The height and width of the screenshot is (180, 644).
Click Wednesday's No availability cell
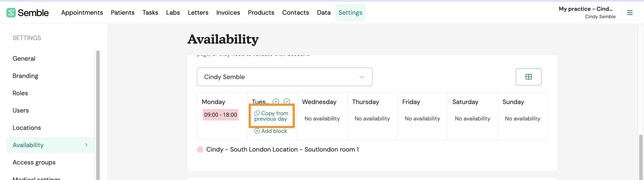322,118
